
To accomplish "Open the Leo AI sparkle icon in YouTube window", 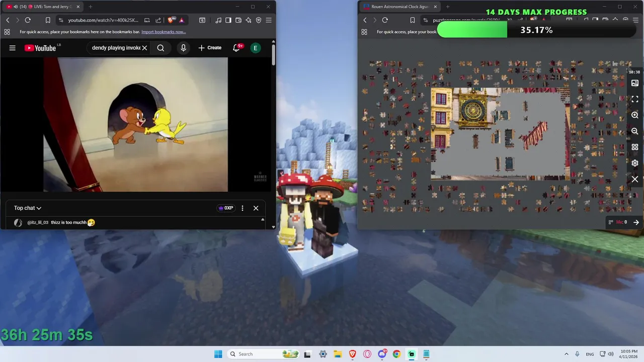I will [x=249, y=20].
